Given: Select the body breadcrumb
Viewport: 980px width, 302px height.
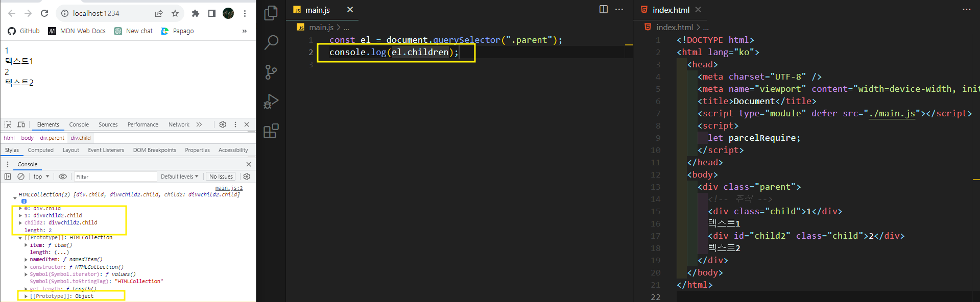Looking at the screenshot, I should [28, 138].
